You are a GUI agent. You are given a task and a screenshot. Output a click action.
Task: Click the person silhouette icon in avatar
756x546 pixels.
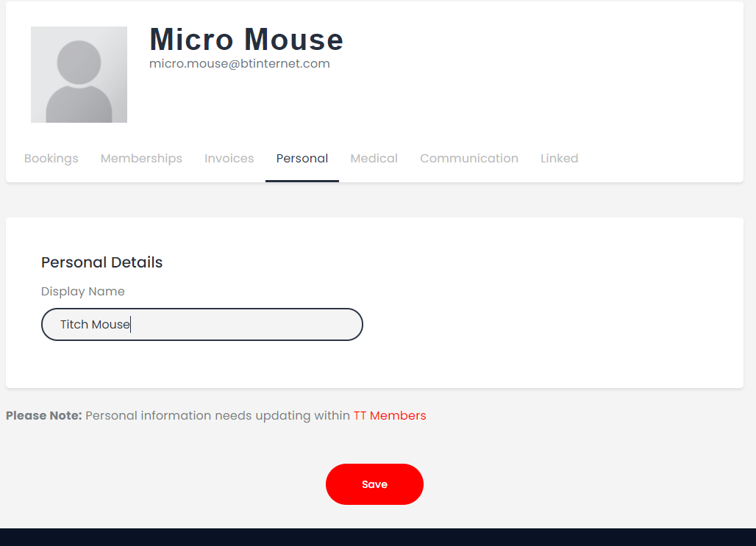pos(79,74)
